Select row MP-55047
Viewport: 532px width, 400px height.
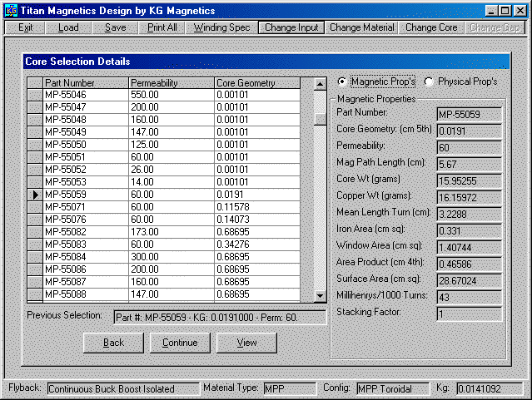click(x=163, y=107)
